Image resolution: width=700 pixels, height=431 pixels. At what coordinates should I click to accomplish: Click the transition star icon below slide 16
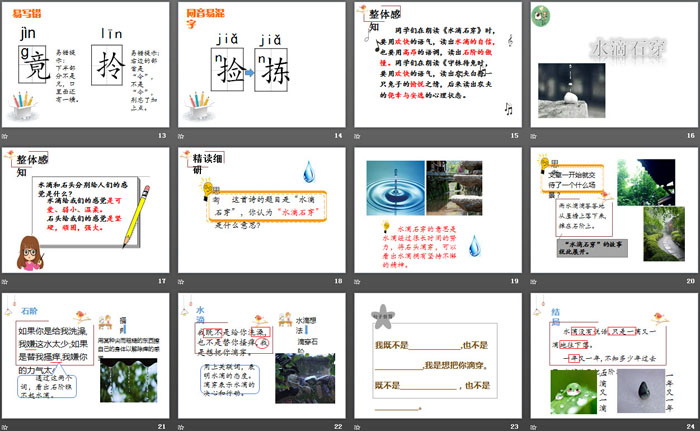point(535,135)
